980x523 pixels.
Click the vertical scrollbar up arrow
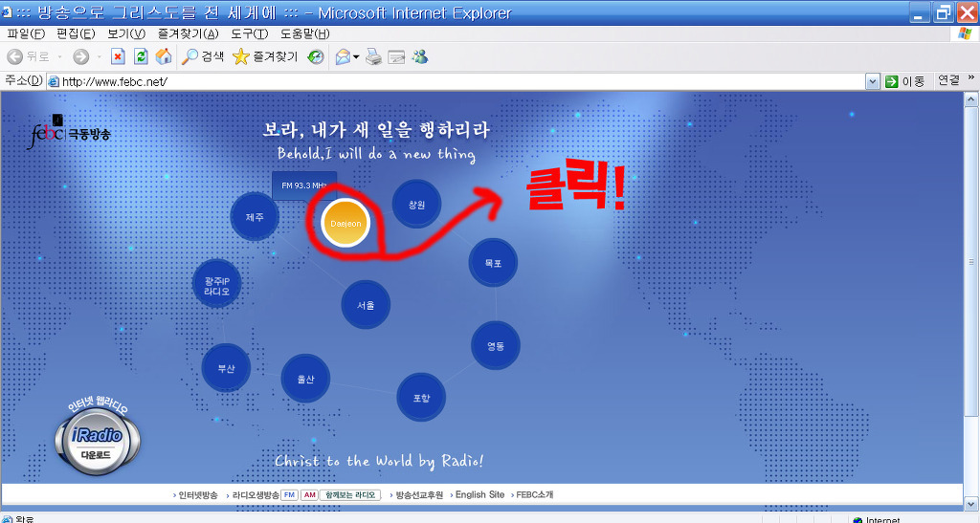(970, 99)
